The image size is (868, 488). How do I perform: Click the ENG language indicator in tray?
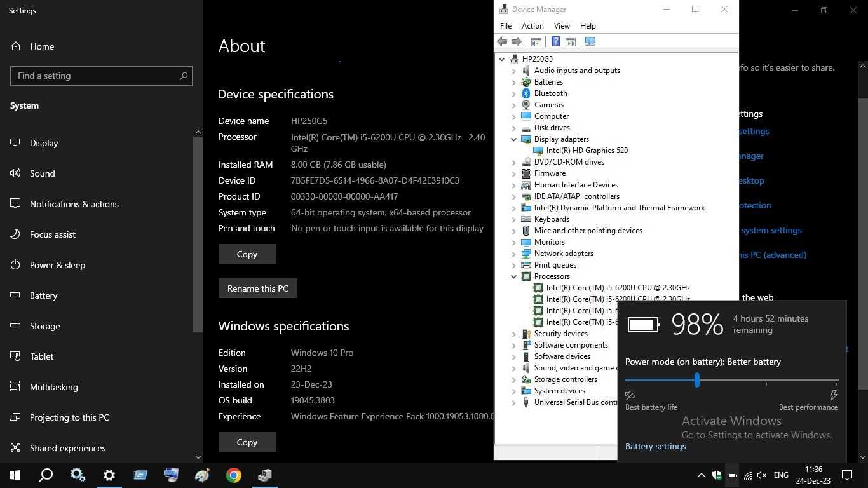781,475
